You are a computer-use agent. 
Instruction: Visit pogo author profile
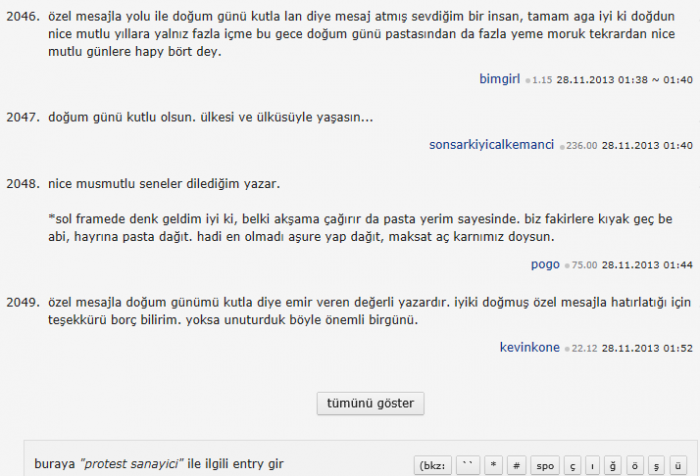tap(545, 264)
